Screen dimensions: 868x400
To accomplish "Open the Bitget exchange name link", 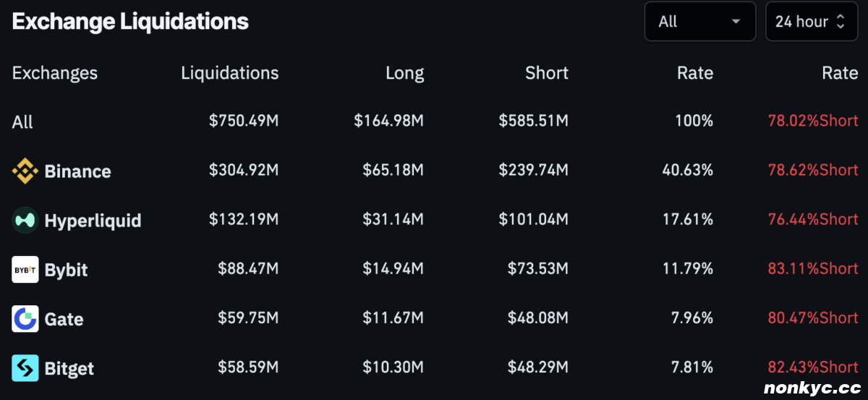I will (69, 368).
